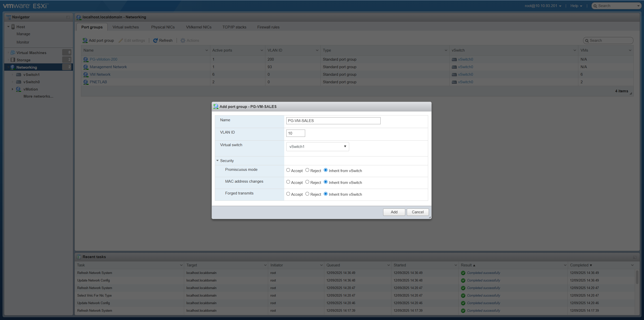Click the Recent tasks panel icon
The height and width of the screenshot is (320, 644).
pyautogui.click(x=79, y=257)
